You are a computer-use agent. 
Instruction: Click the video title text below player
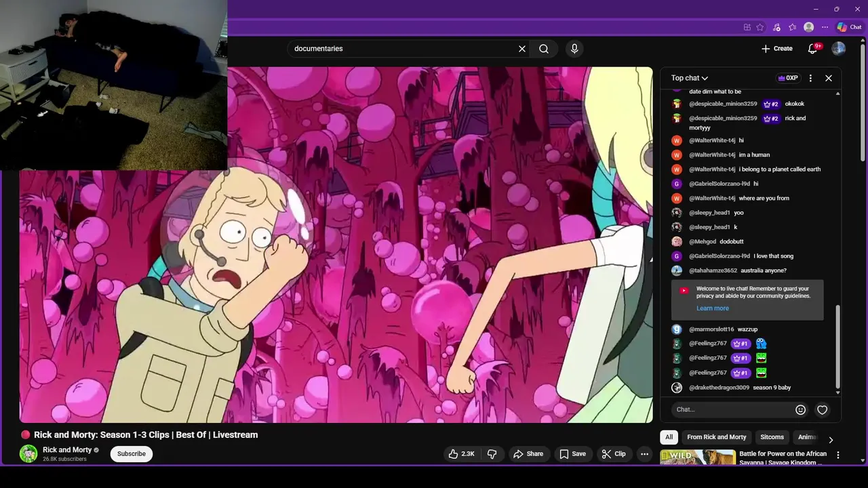(146, 435)
